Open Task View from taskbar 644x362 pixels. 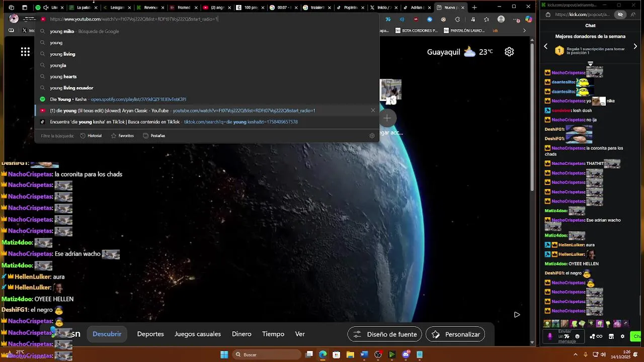tap(309, 354)
